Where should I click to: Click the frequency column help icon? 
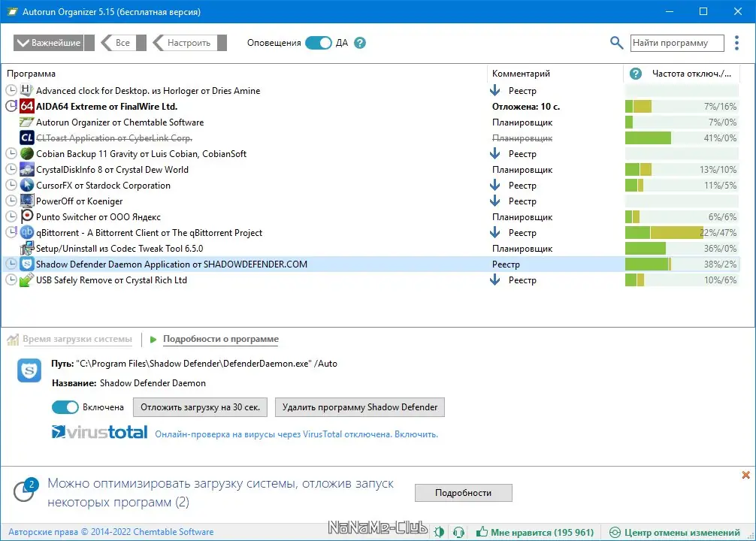(x=636, y=74)
